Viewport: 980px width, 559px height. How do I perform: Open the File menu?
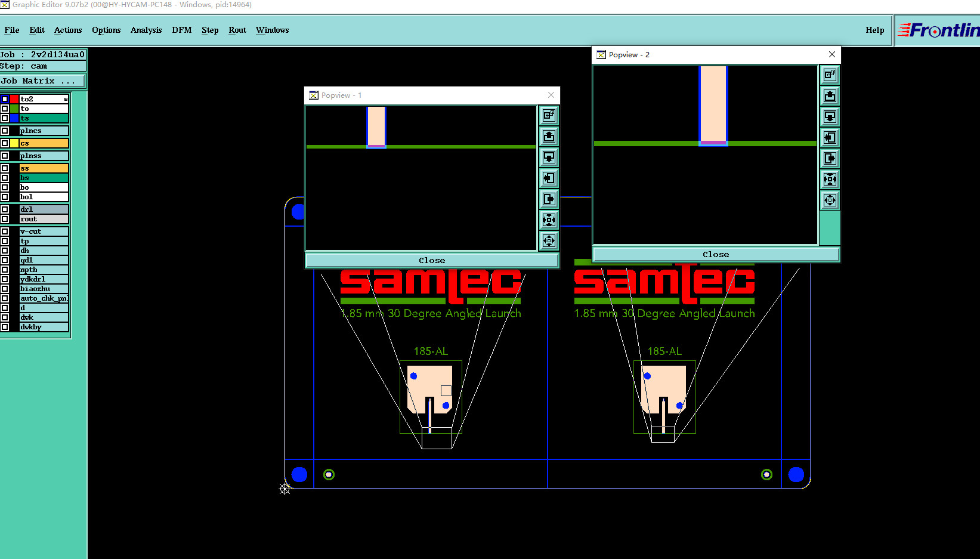(x=12, y=30)
